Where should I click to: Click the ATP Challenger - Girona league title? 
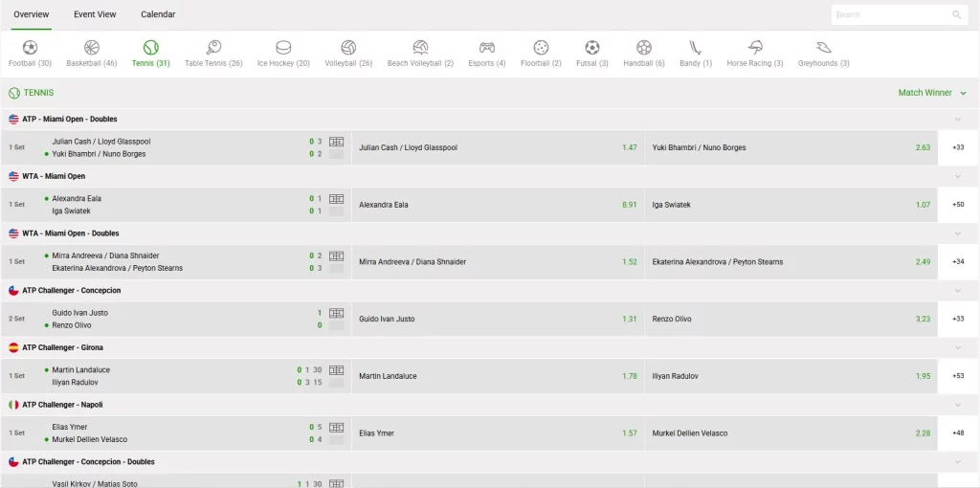click(x=62, y=347)
